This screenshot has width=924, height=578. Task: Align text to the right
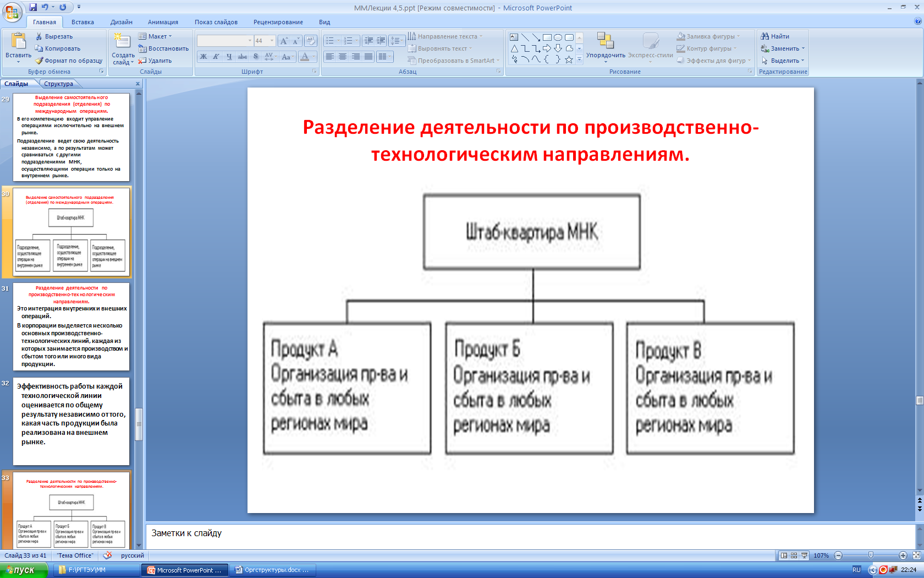[355, 57]
